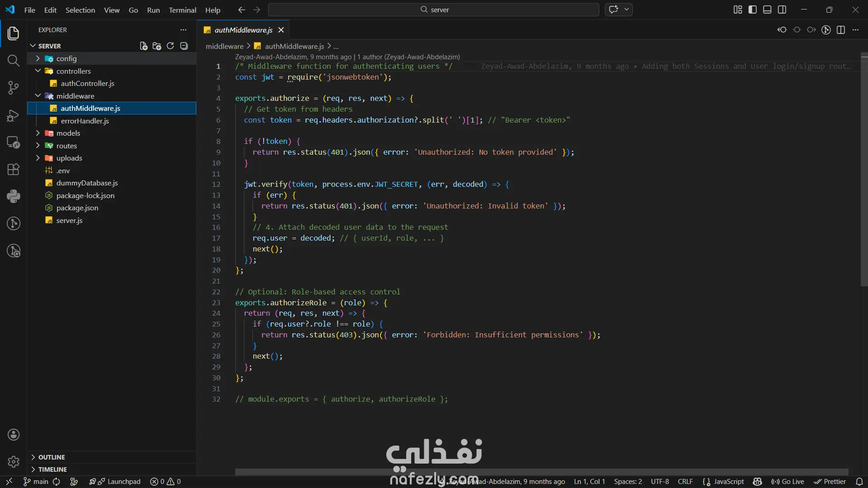Click the middleware breadcrumb segment
This screenshot has width=868, height=488.
(x=224, y=46)
